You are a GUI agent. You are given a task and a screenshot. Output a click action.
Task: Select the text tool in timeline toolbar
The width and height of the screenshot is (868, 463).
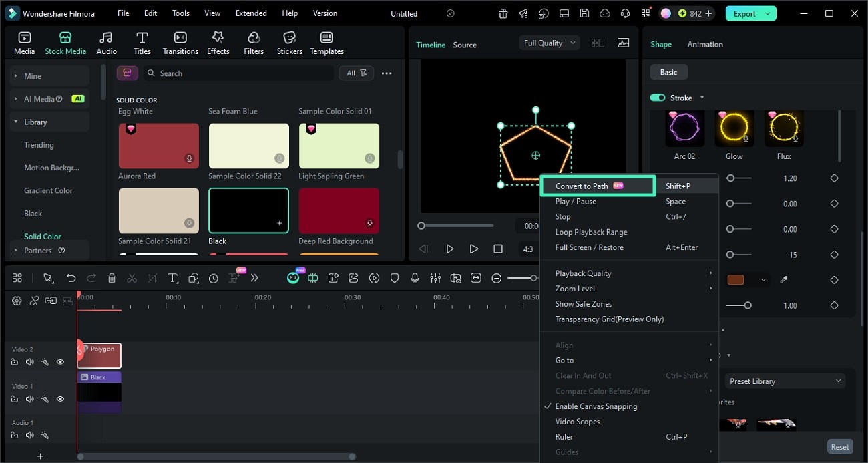tap(172, 278)
